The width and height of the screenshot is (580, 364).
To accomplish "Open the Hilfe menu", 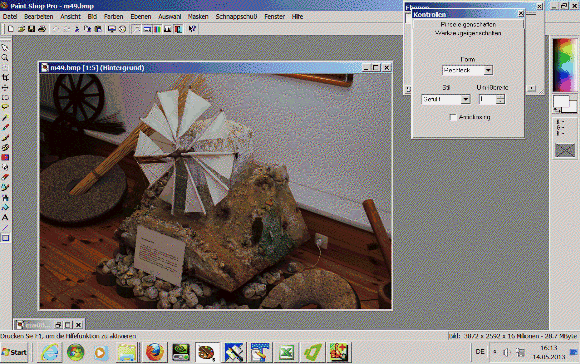I will [x=297, y=17].
